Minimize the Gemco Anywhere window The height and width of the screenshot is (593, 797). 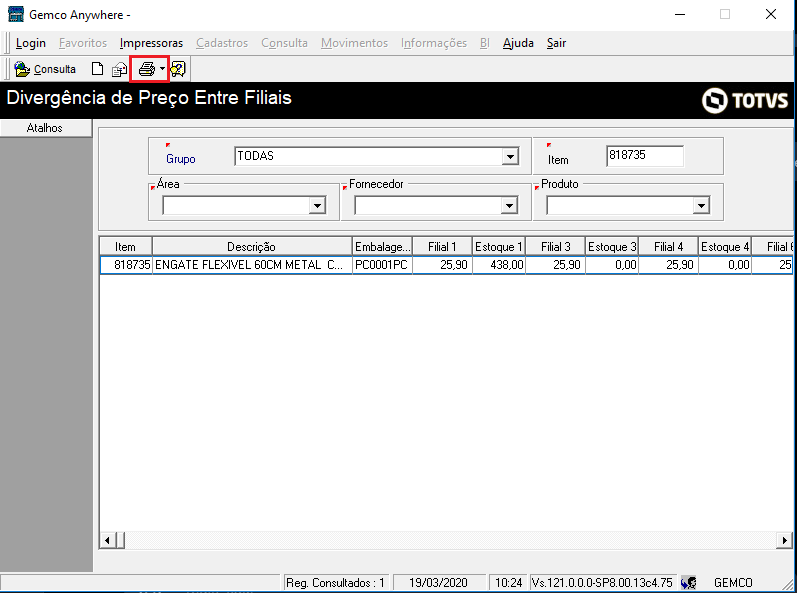point(680,14)
